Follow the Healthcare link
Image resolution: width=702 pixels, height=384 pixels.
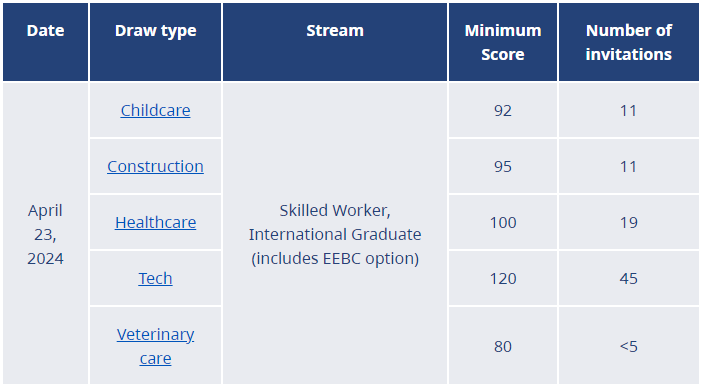155,222
